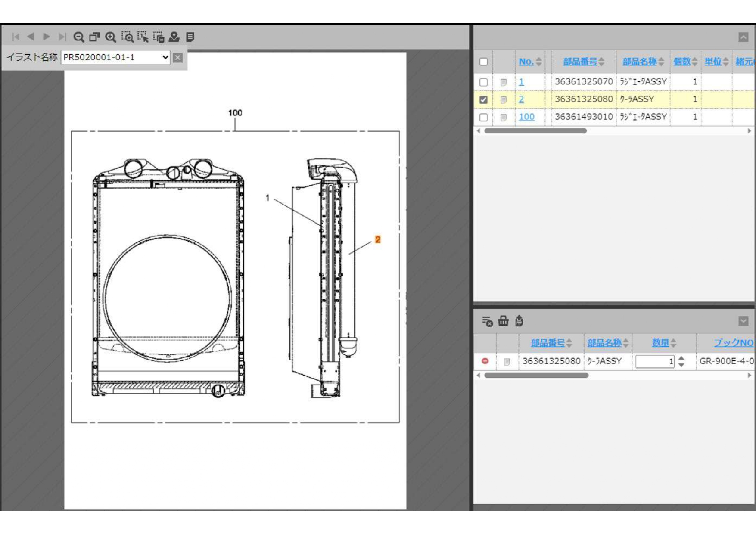Click callout number 2 on the illustration

click(x=377, y=239)
